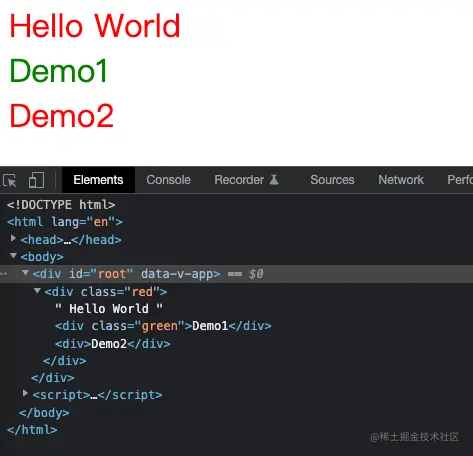The height and width of the screenshot is (456, 473).
Task: Activate the inspect element picker icon
Action: coord(10,180)
